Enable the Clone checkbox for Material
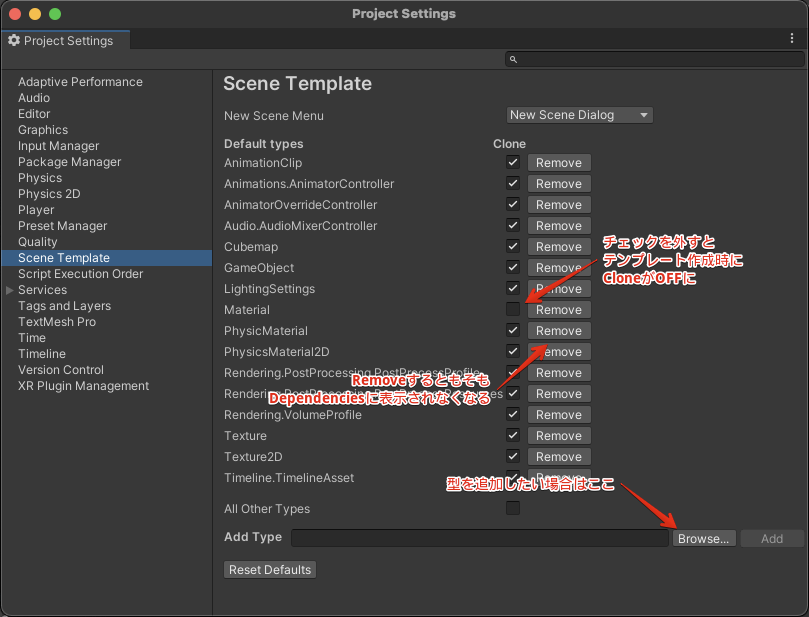The image size is (809, 617). [x=513, y=309]
